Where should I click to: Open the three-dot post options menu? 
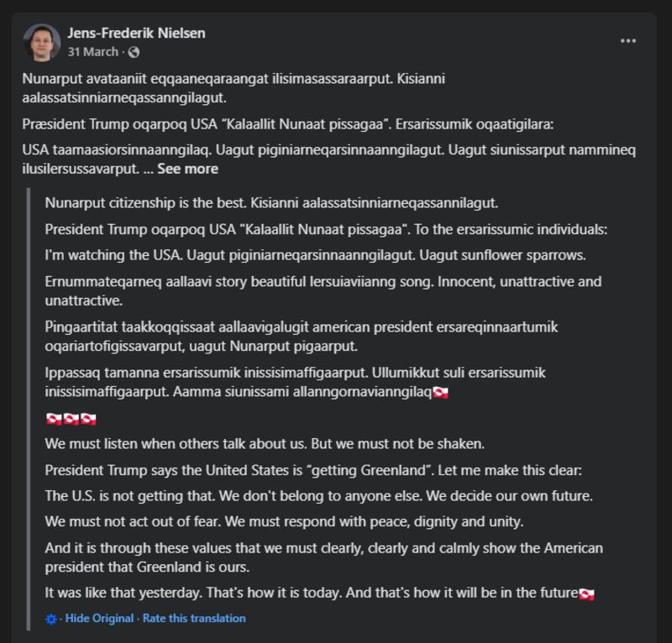[x=628, y=40]
